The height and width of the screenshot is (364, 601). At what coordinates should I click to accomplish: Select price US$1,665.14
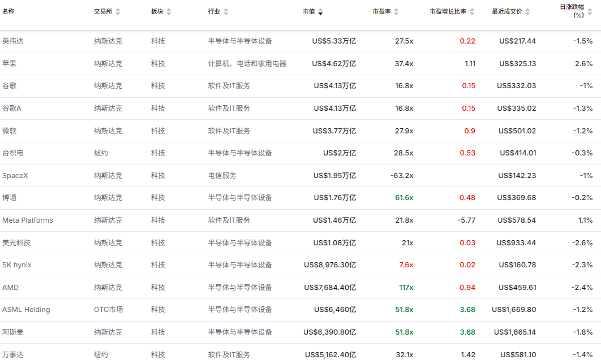(515, 332)
